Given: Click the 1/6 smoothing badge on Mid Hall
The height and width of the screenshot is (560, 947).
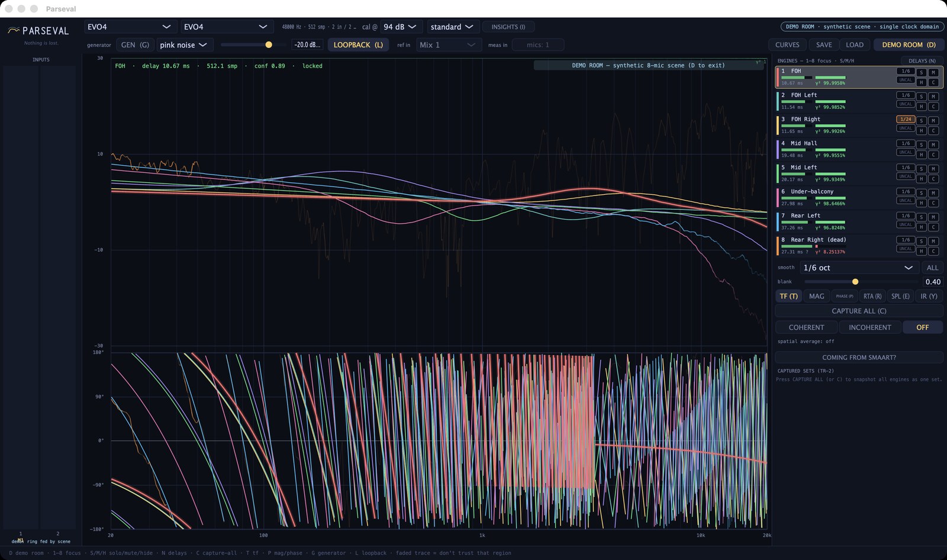Looking at the screenshot, I should click(906, 143).
